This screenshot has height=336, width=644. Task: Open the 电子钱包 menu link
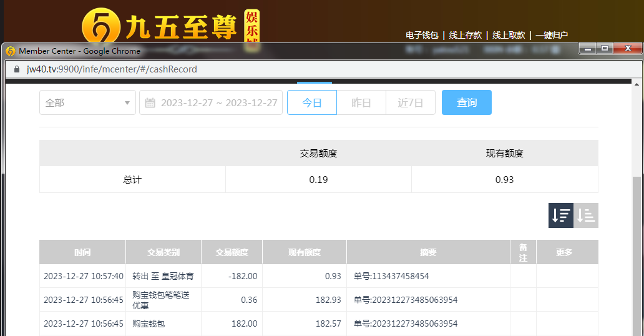[422, 35]
